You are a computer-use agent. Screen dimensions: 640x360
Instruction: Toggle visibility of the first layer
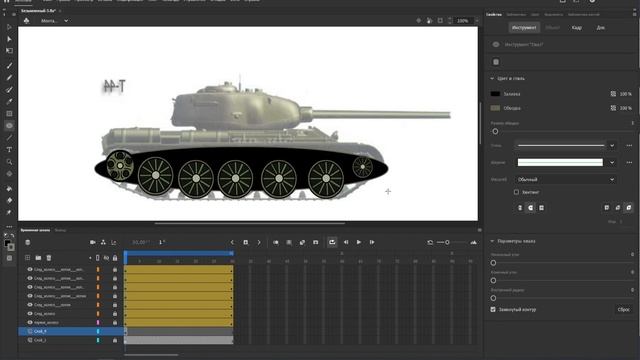(x=30, y=269)
